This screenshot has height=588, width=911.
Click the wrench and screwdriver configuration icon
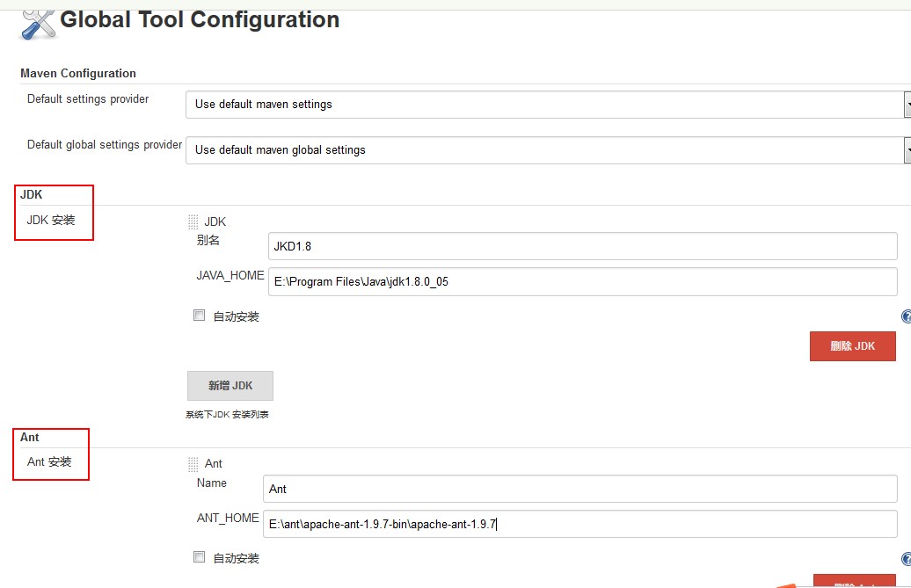click(x=37, y=21)
